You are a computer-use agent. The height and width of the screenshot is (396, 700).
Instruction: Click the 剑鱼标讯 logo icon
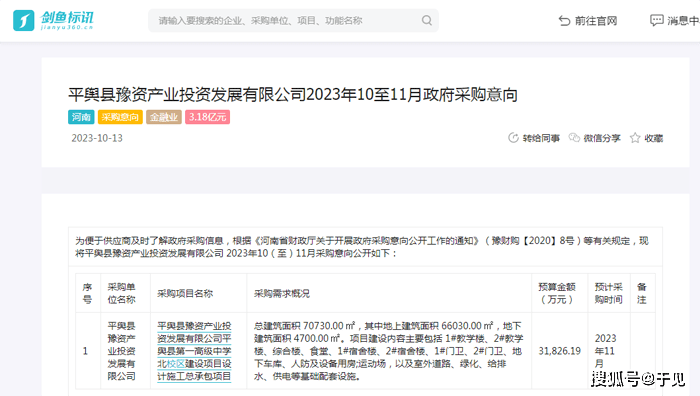[24, 21]
